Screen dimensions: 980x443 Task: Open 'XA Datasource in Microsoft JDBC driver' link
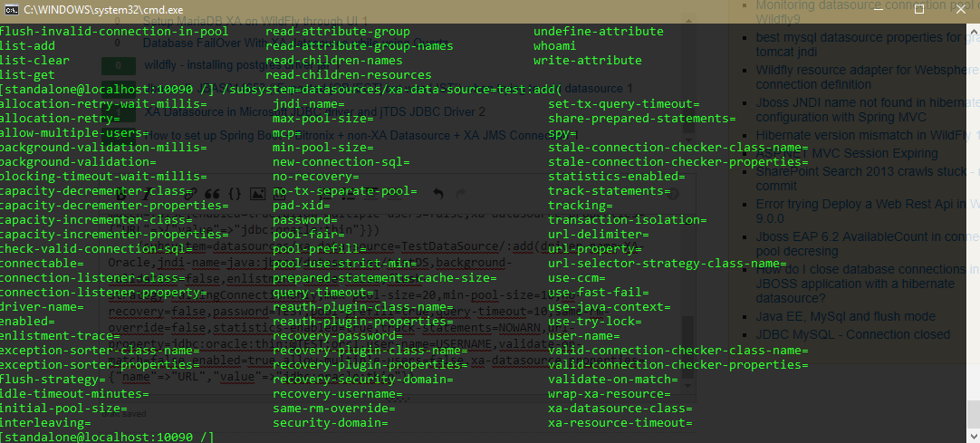tap(314, 112)
